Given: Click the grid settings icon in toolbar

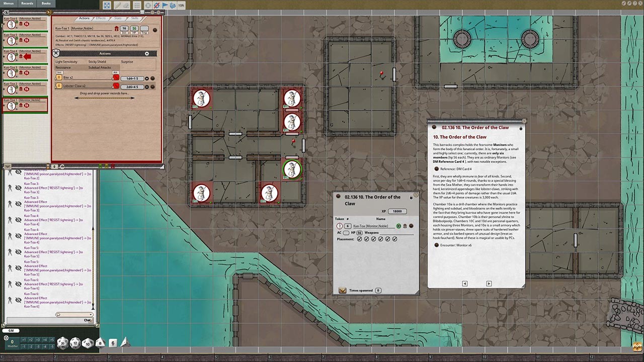Looking at the screenshot, I should (136, 5).
